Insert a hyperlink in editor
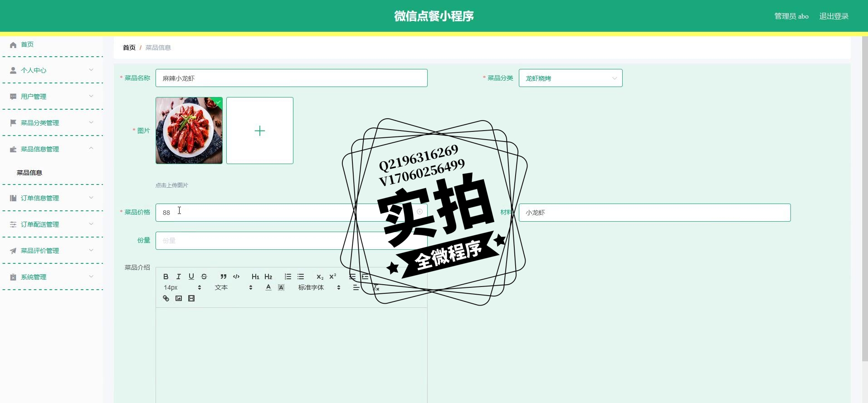The width and height of the screenshot is (868, 403). coord(166,298)
